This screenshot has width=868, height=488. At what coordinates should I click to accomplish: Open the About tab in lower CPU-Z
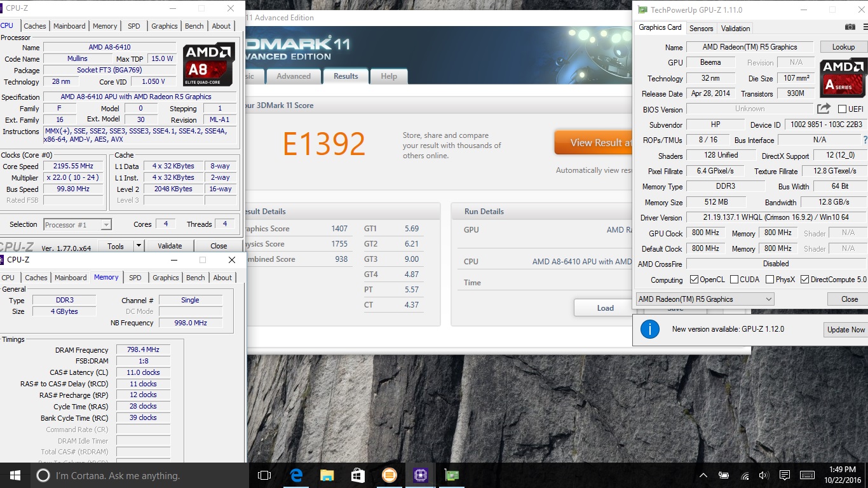(x=222, y=278)
